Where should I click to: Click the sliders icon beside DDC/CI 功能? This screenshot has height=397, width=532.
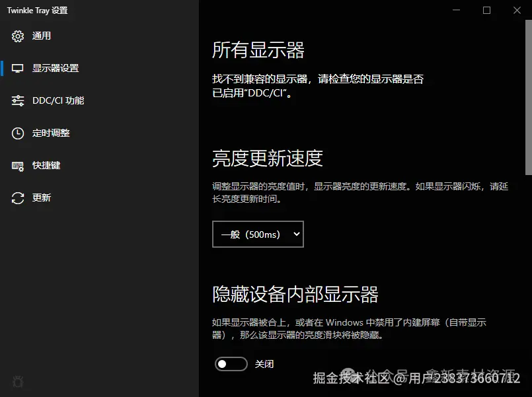18,100
